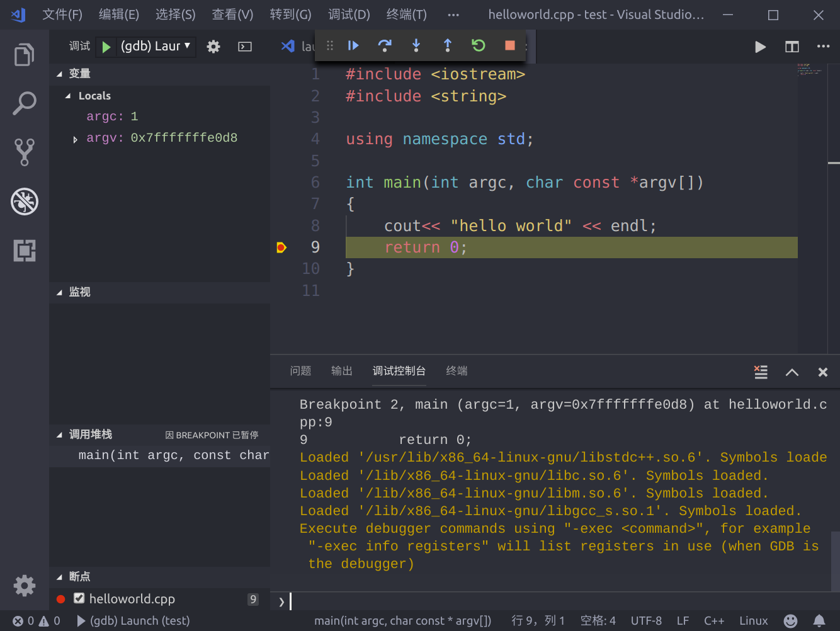Open Source Control in activity bar

[25, 152]
